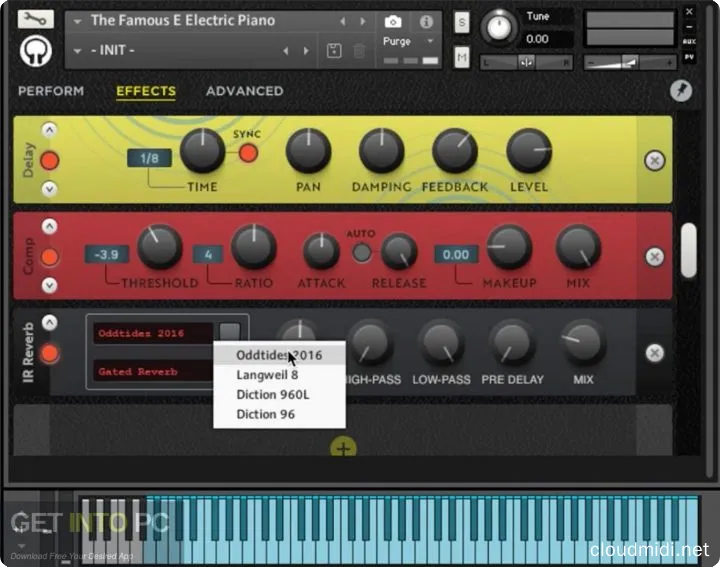Switch to the PERFORM tab

tap(51, 91)
